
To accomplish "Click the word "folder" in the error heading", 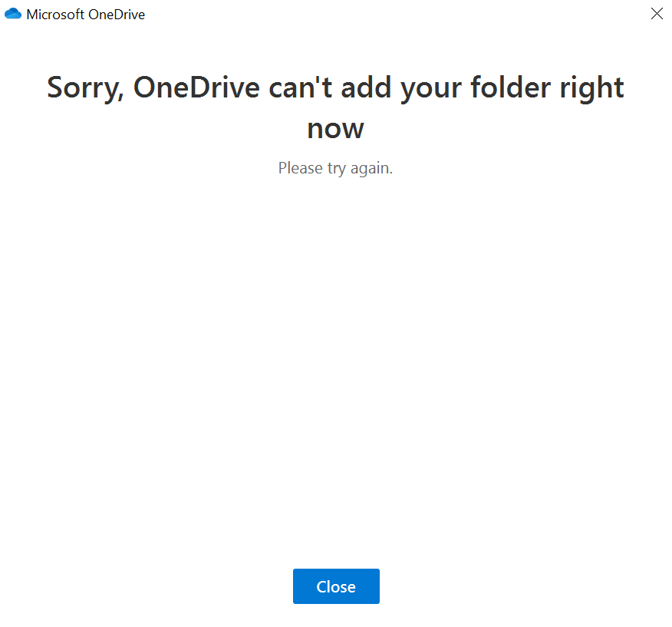I will pos(510,87).
